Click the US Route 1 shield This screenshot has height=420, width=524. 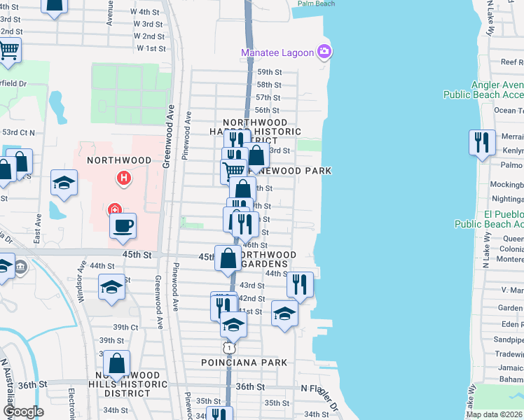[x=229, y=348]
